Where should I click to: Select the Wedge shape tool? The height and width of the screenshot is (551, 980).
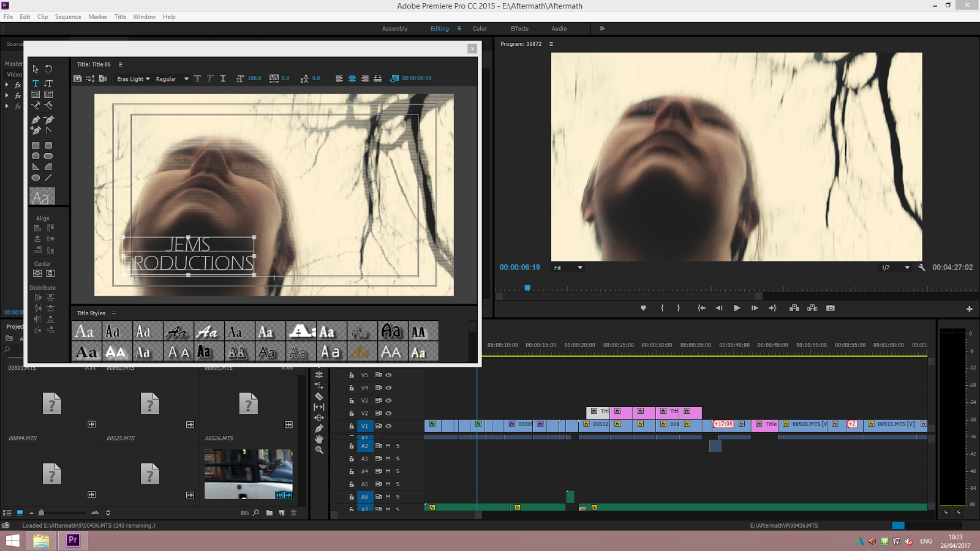coord(36,167)
